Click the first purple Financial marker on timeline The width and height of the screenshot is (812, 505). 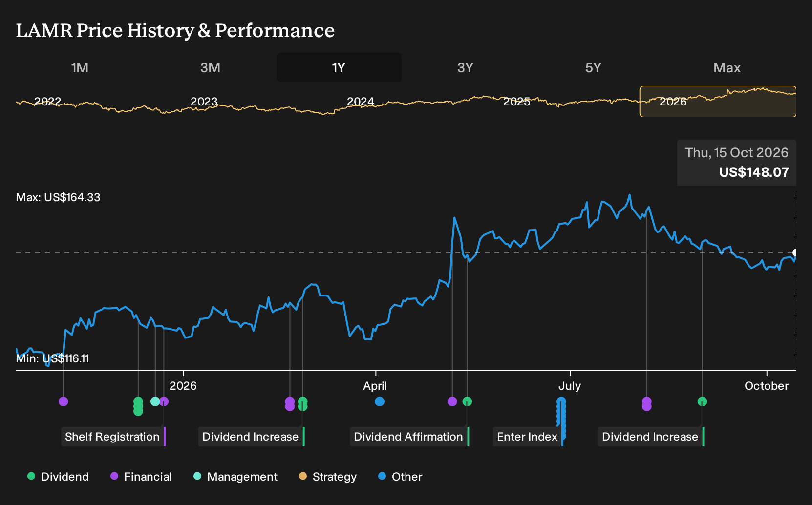[x=64, y=401]
